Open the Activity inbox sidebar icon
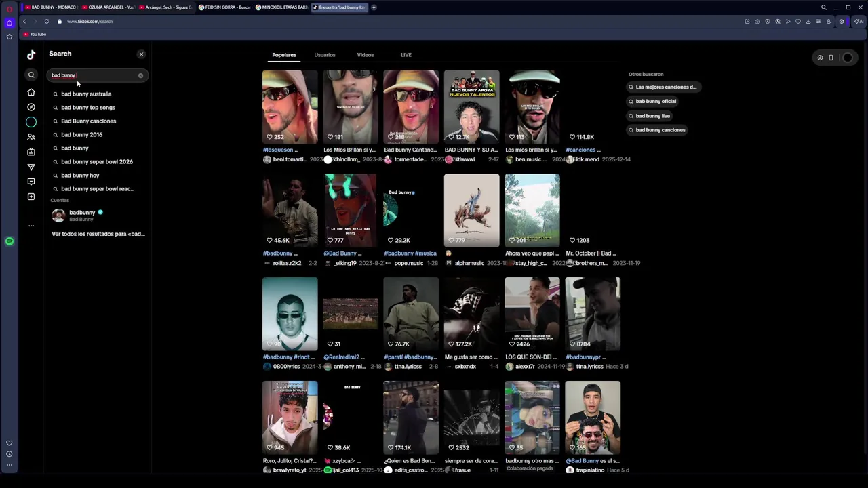Screen dimensions: 868x488 pos(31,182)
